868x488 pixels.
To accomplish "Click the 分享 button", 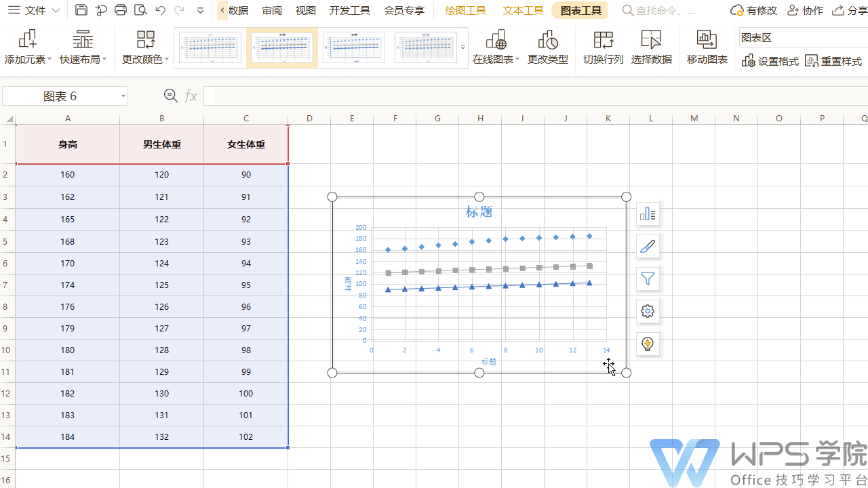I will [849, 10].
